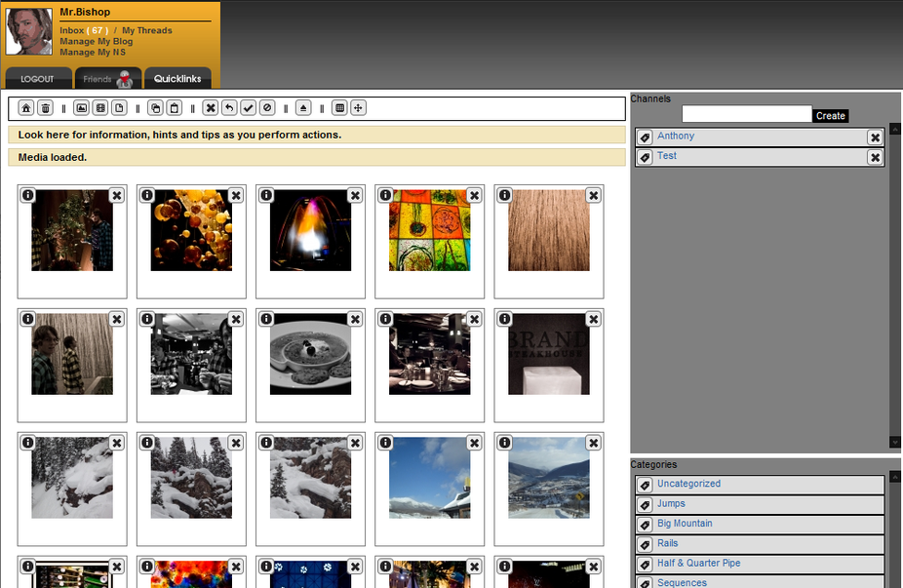
Task: Click the crossed-circle toolbar icon
Action: coord(267,107)
